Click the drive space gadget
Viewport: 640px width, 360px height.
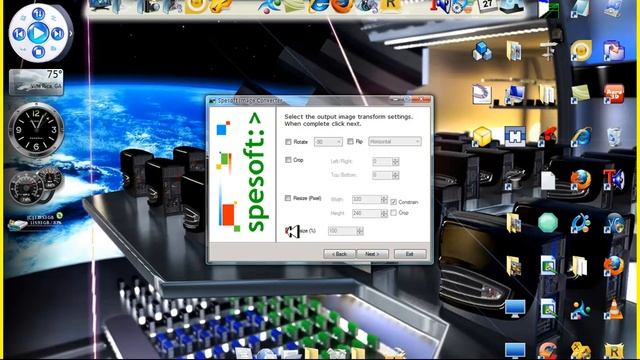point(36,221)
